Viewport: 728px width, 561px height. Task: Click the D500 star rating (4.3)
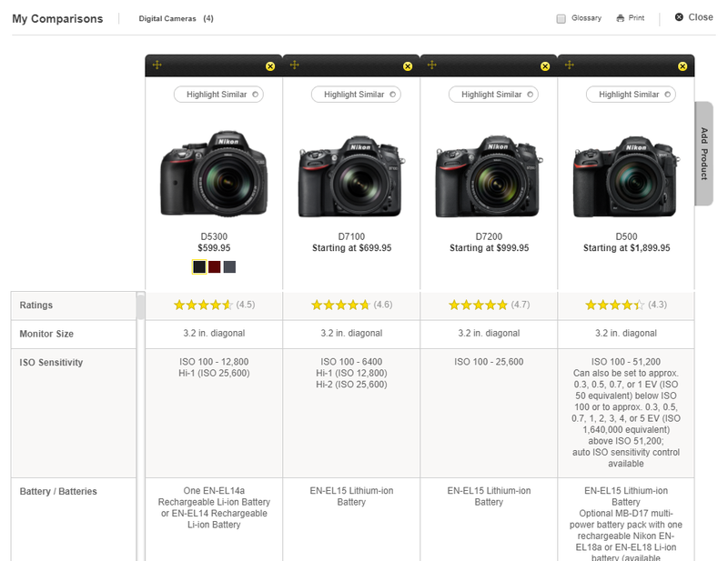click(x=626, y=305)
